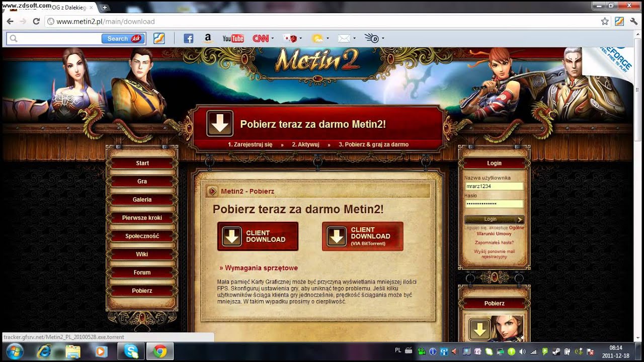Open the YouTube toolbar shortcut

tap(233, 39)
